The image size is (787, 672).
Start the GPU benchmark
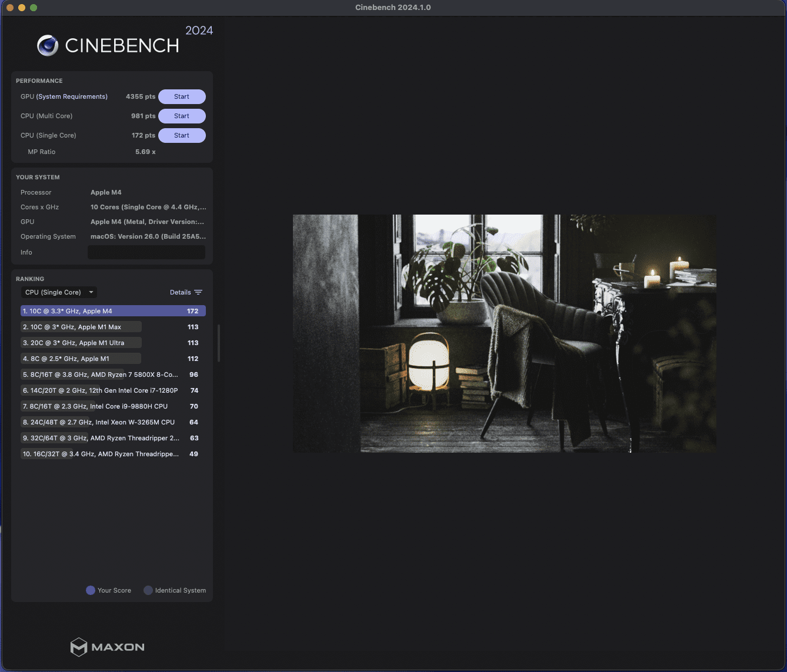[182, 96]
